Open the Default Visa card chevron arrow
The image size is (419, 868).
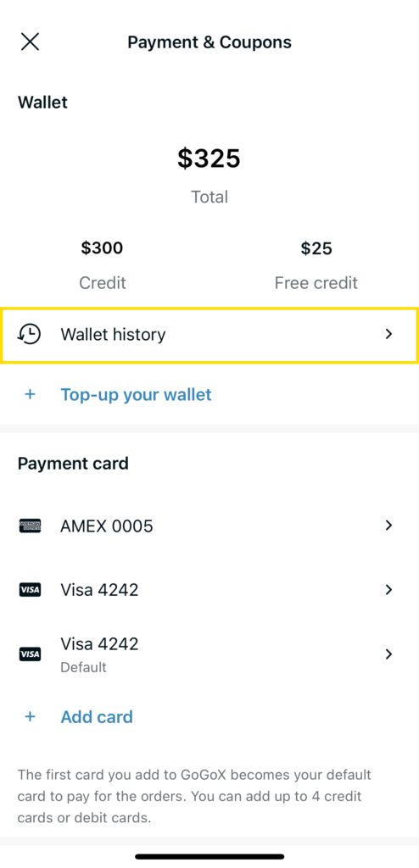tap(388, 654)
